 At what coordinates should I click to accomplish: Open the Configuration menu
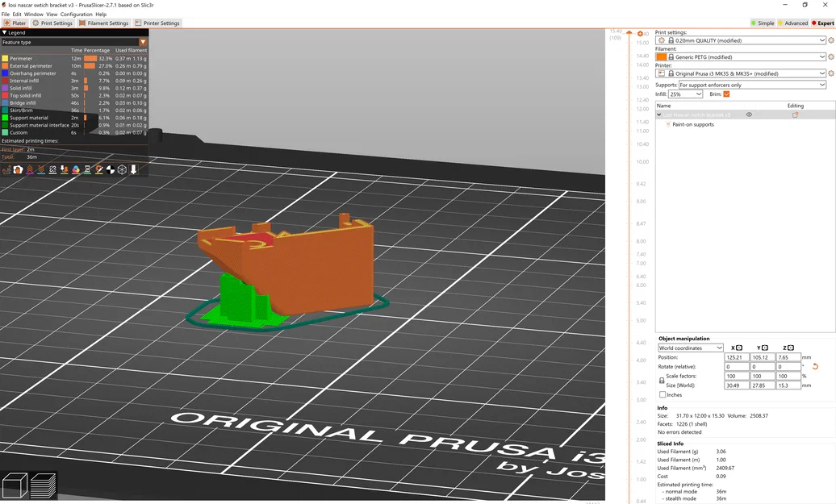tap(76, 15)
